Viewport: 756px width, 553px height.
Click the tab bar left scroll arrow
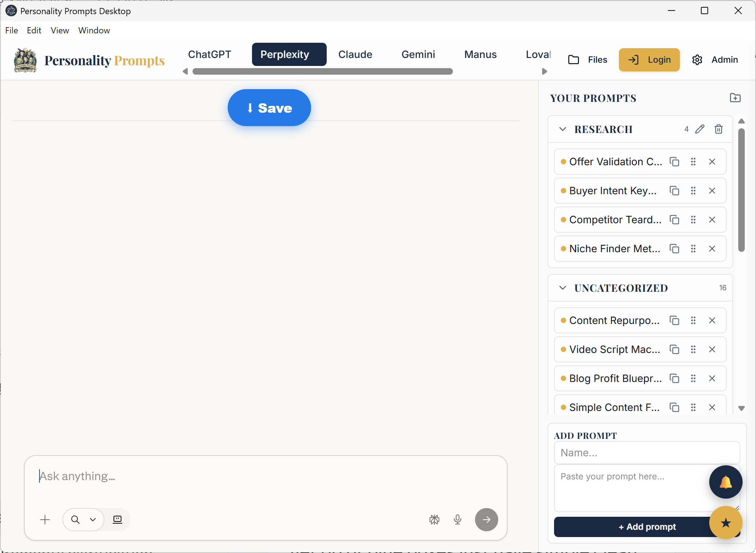(x=185, y=71)
